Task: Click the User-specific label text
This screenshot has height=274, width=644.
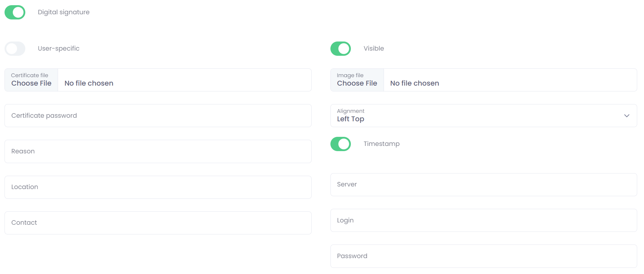Action: 58,49
